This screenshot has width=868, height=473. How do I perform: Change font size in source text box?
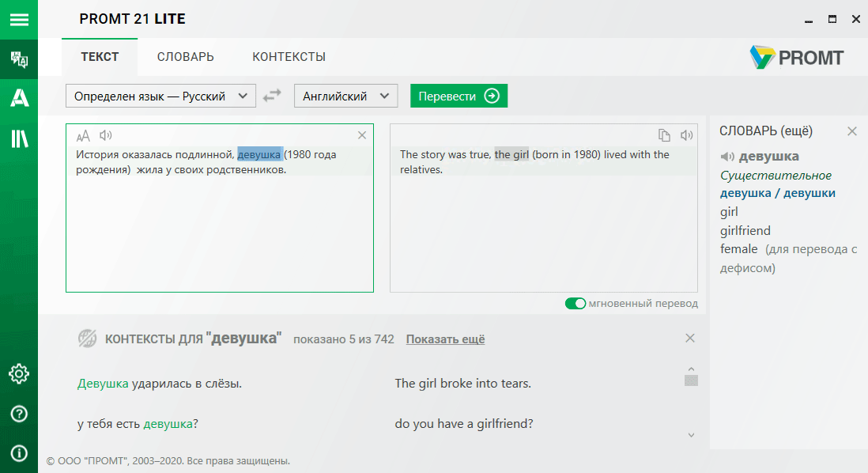(83, 135)
